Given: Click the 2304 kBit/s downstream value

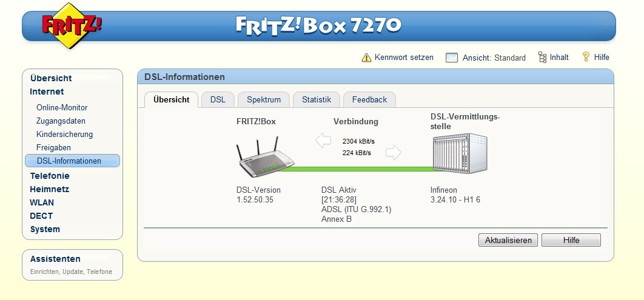Looking at the screenshot, I should point(358,142).
